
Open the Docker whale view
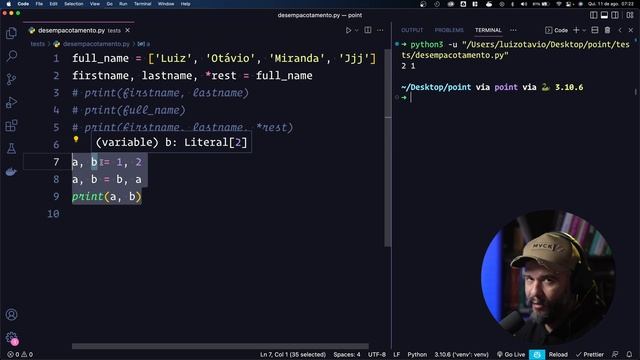coord(11,171)
